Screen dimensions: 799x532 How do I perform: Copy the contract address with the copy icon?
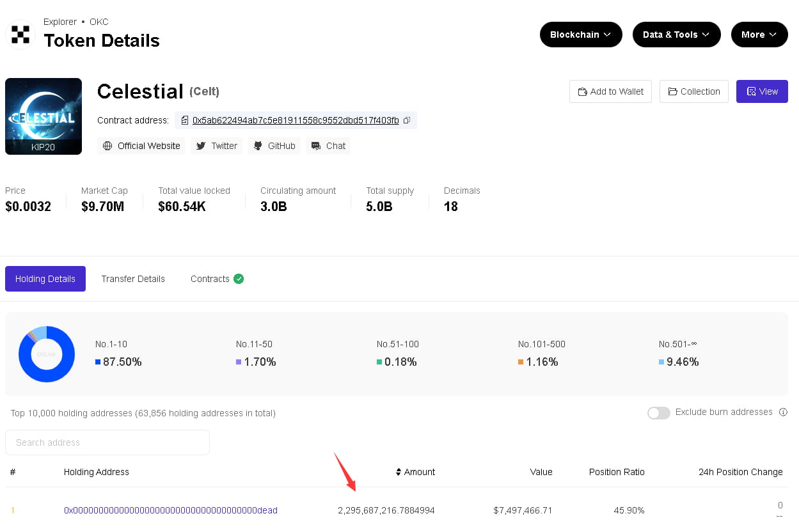(x=407, y=120)
